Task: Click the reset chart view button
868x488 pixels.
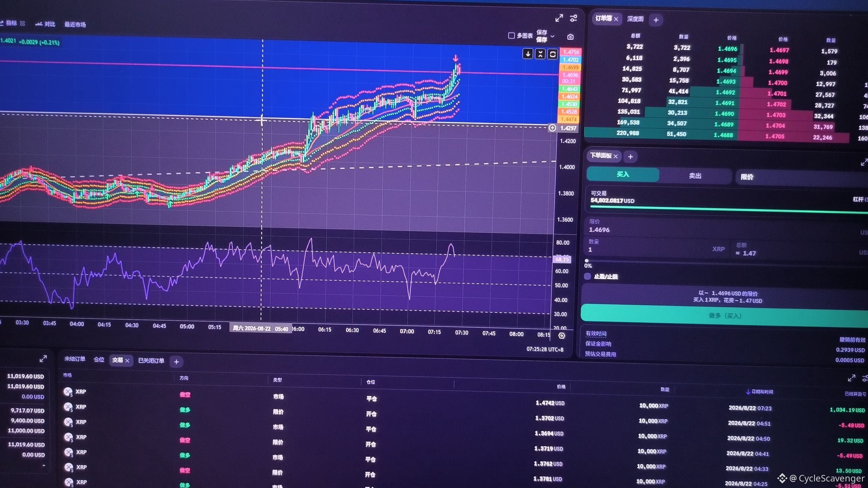Action: tap(553, 54)
